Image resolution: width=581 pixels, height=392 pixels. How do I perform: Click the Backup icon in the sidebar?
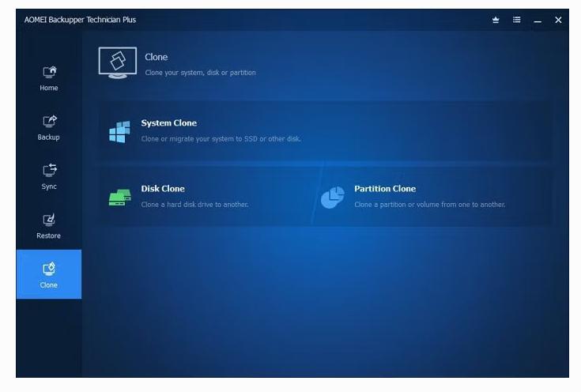click(49, 121)
